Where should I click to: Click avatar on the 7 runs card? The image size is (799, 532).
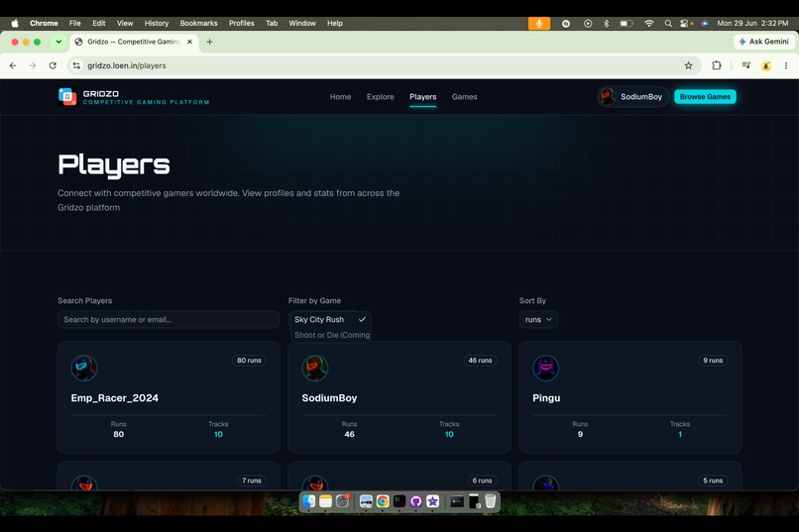84,482
